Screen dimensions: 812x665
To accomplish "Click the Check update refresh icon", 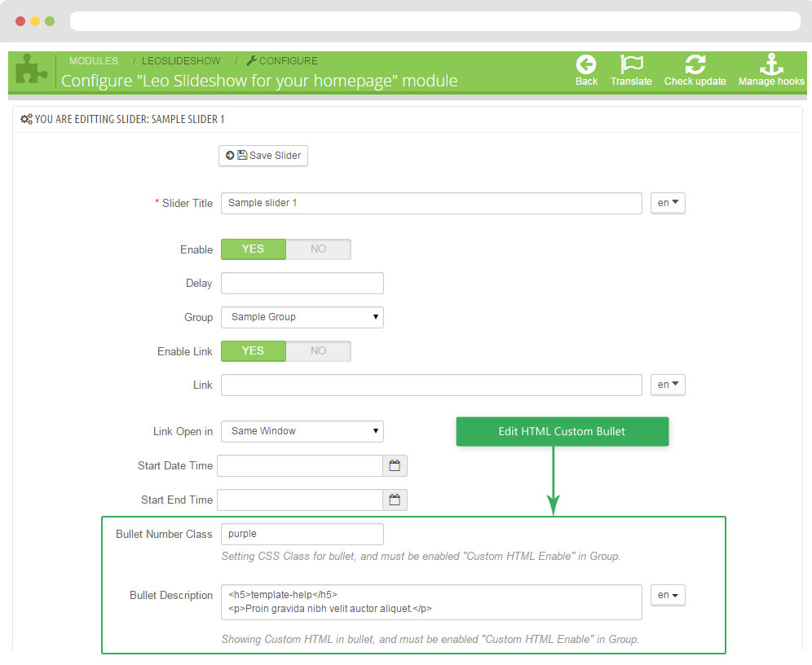I will click(x=695, y=64).
